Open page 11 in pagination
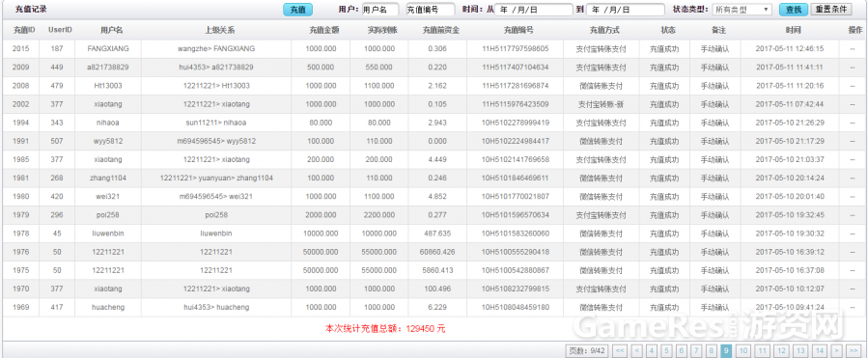Screen dimensions: 868x358 pos(763,350)
